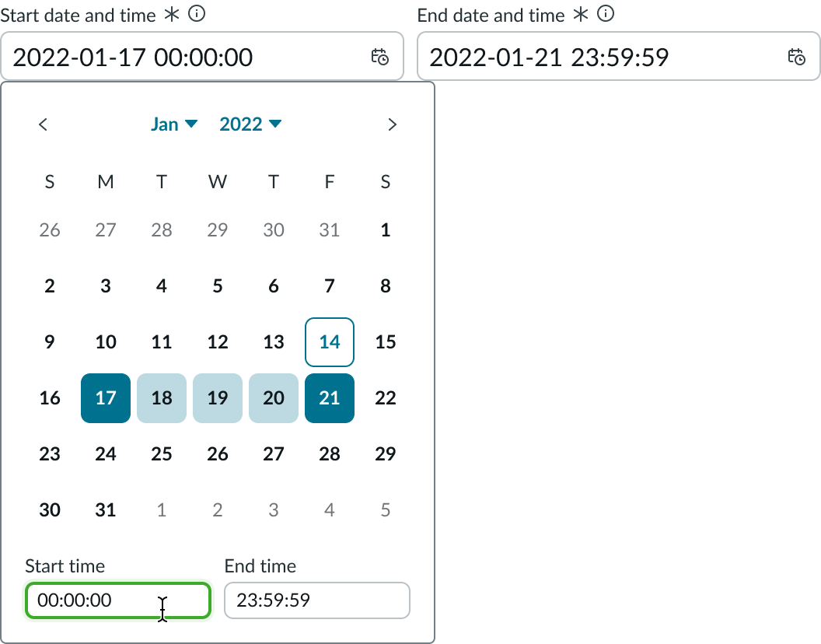Viewport: 821px width, 644px height.
Task: Expand the month selector arrow
Action: coord(193,124)
